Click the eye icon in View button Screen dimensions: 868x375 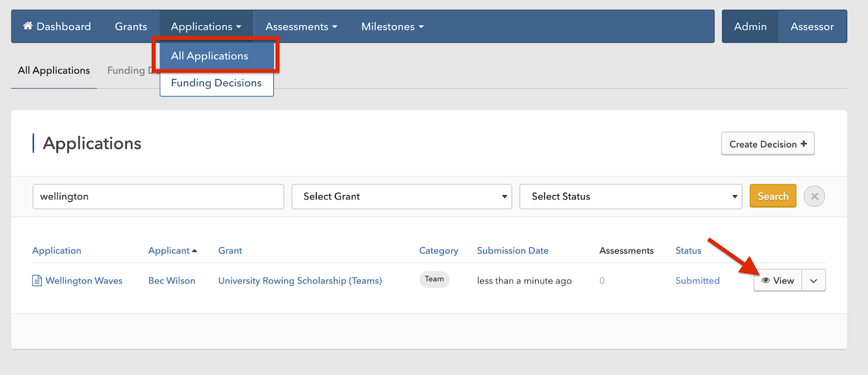click(765, 281)
